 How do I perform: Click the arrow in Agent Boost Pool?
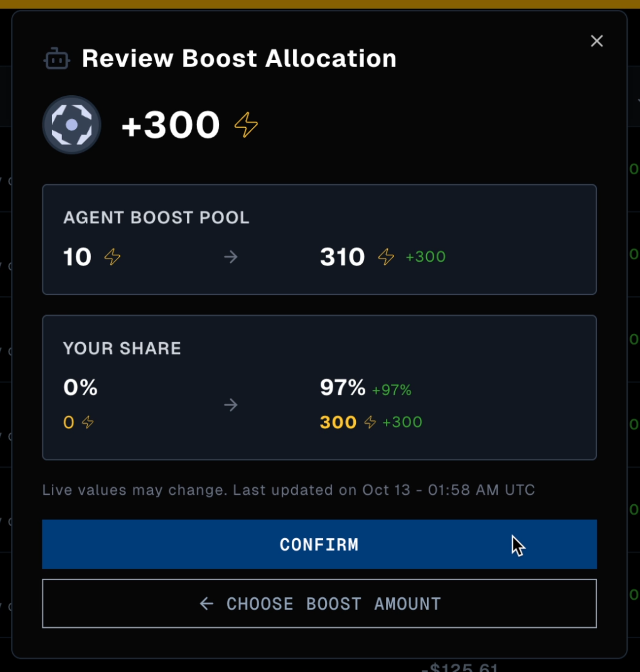(x=231, y=257)
